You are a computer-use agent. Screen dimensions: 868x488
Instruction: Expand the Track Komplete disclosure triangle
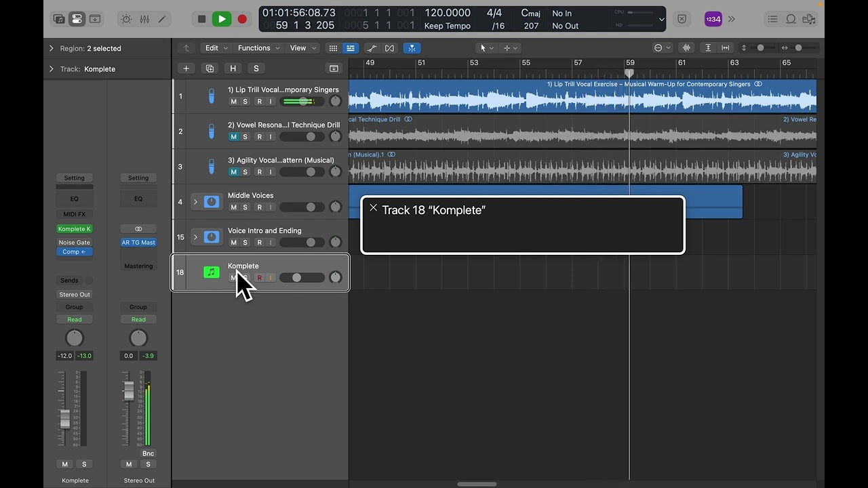pyautogui.click(x=52, y=69)
